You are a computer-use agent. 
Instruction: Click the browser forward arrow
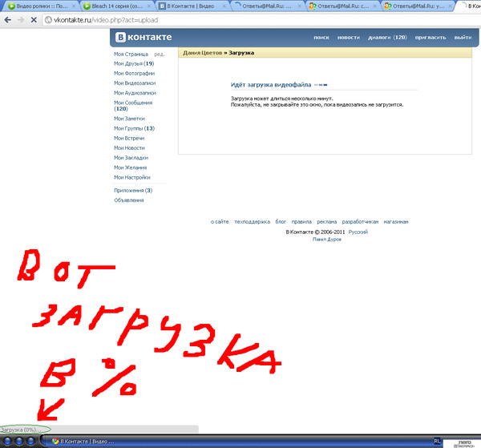(x=21, y=20)
